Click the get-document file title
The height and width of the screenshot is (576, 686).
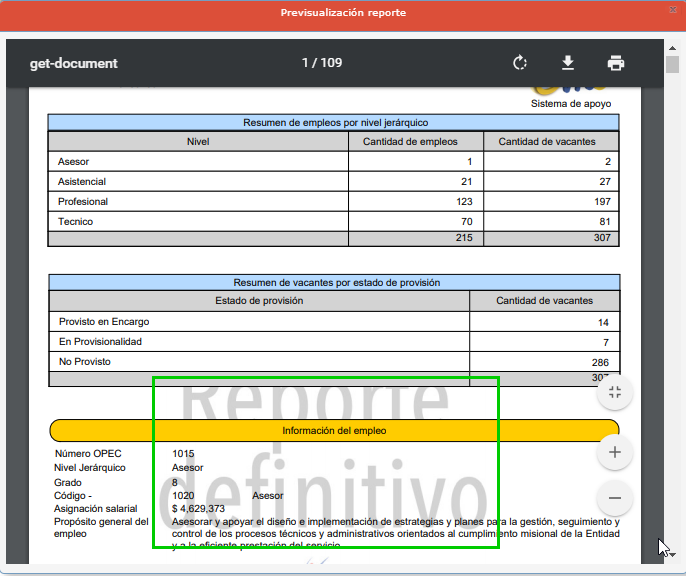[x=74, y=63]
